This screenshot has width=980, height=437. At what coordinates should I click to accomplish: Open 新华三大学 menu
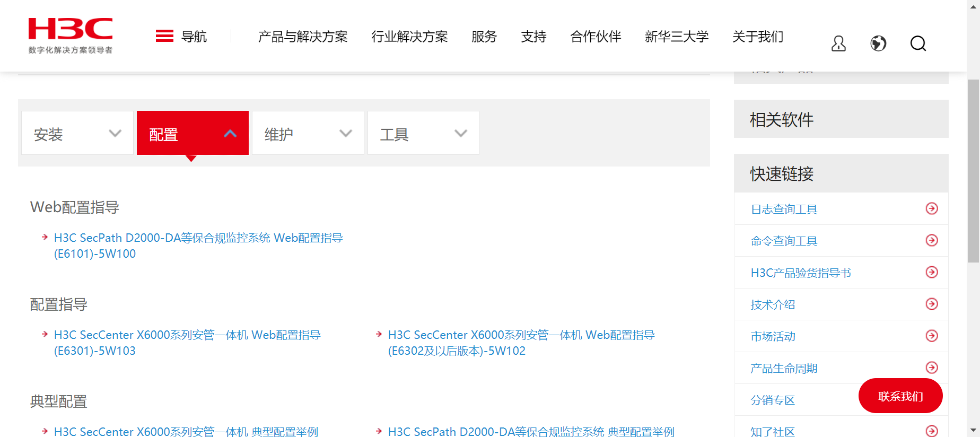click(677, 37)
